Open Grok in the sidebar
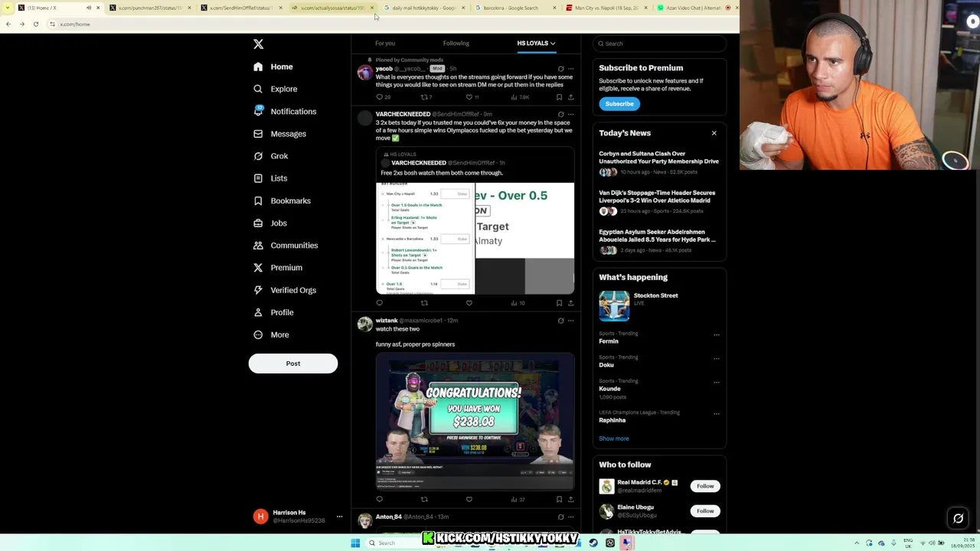 tap(270, 156)
